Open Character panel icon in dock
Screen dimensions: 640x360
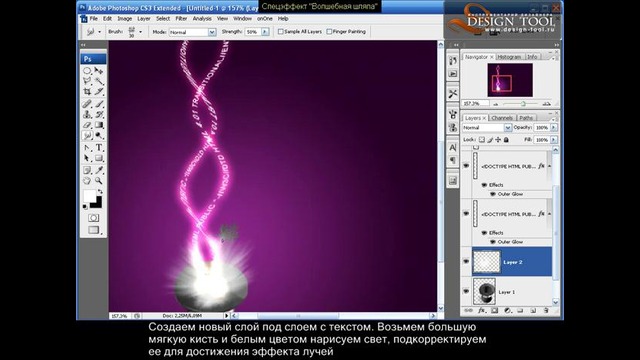click(453, 147)
